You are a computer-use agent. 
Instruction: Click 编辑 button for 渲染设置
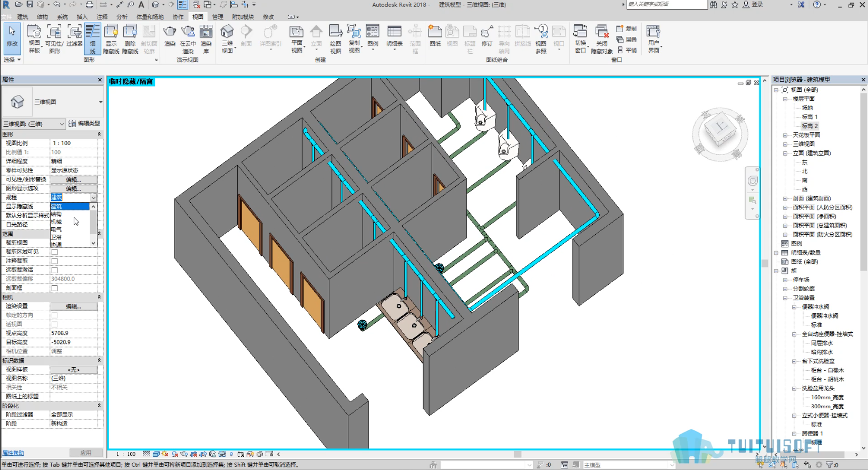(x=74, y=306)
